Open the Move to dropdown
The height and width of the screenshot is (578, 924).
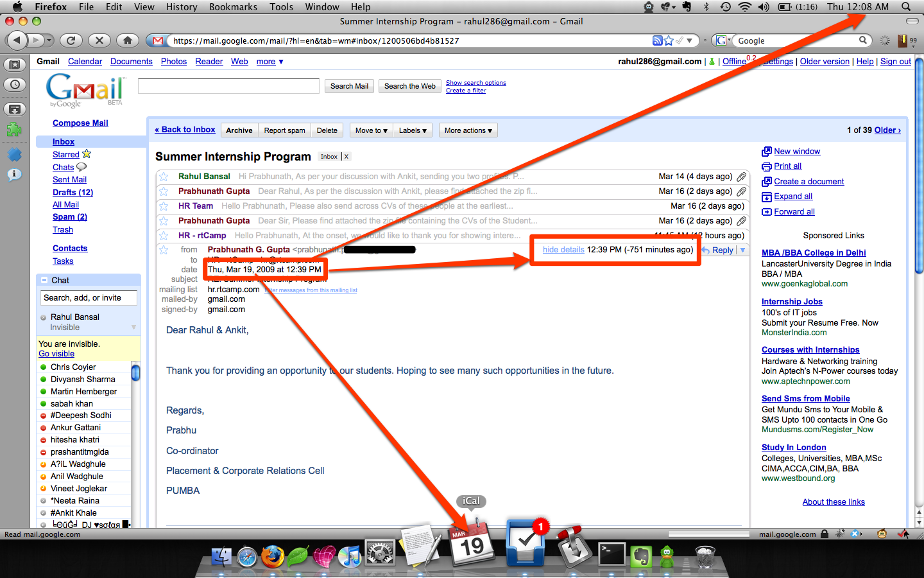pyautogui.click(x=371, y=130)
